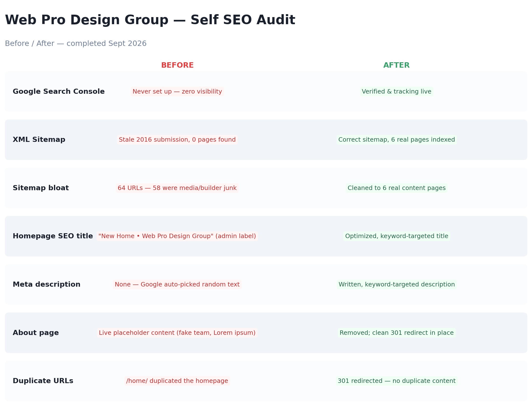Click the 'Google Search Console' row label
Image resolution: width=532 pixels, height=410 pixels.
click(59, 92)
